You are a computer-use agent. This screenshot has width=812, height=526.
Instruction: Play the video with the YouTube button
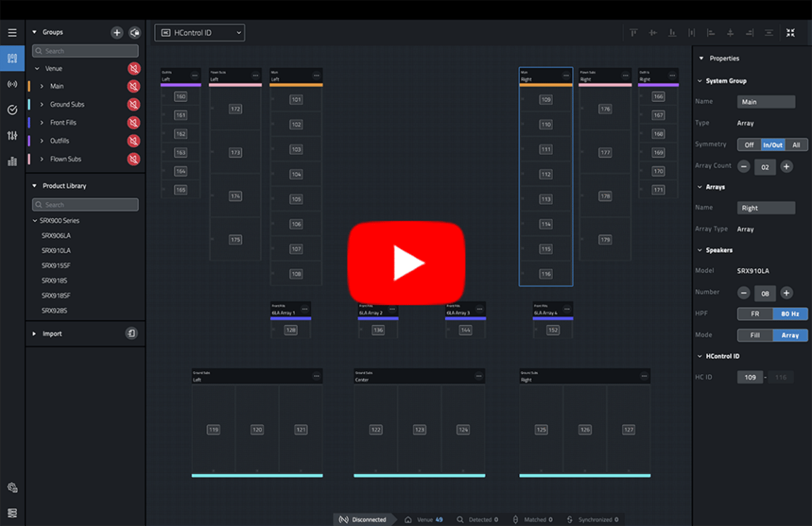(406, 262)
